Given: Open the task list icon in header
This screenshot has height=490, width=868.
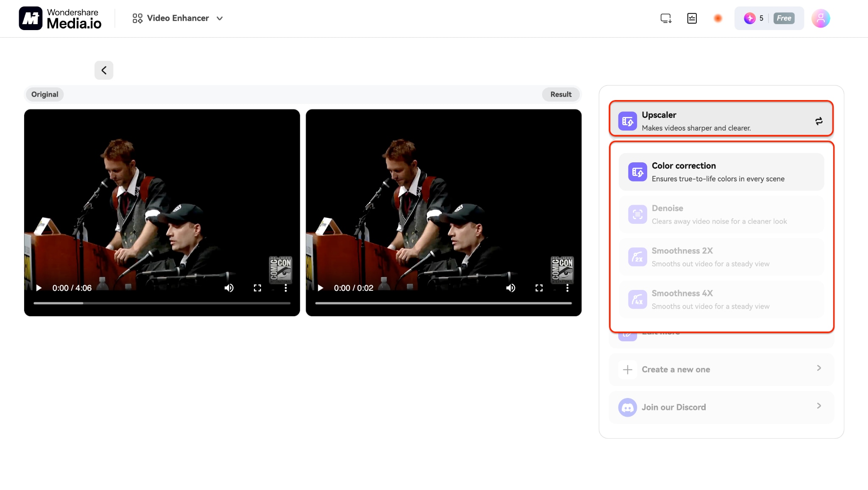Looking at the screenshot, I should 692,18.
